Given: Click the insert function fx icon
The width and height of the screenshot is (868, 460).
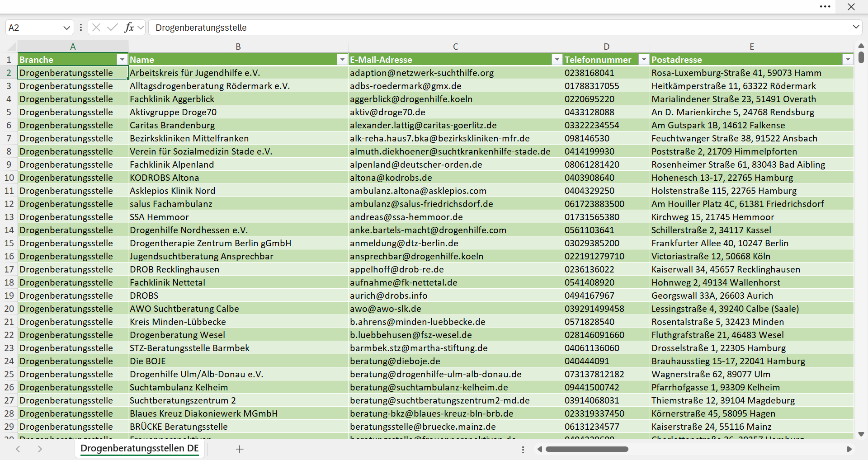Looking at the screenshot, I should pos(129,28).
